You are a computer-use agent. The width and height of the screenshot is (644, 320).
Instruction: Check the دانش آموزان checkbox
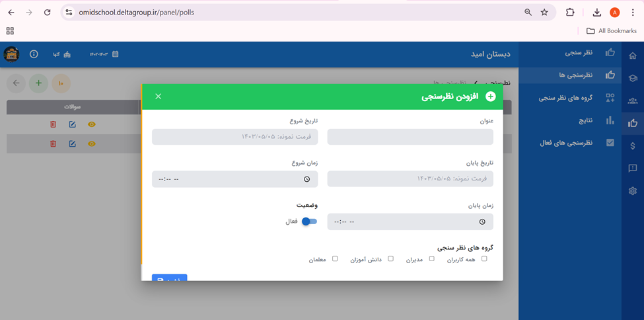pyautogui.click(x=390, y=259)
